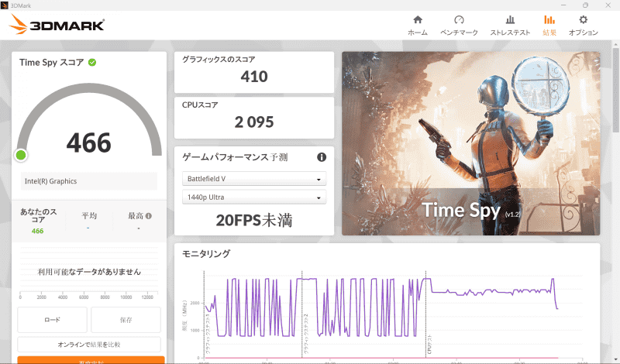
Task: Click the CPUスコア 2 095 value
Action: point(254,122)
